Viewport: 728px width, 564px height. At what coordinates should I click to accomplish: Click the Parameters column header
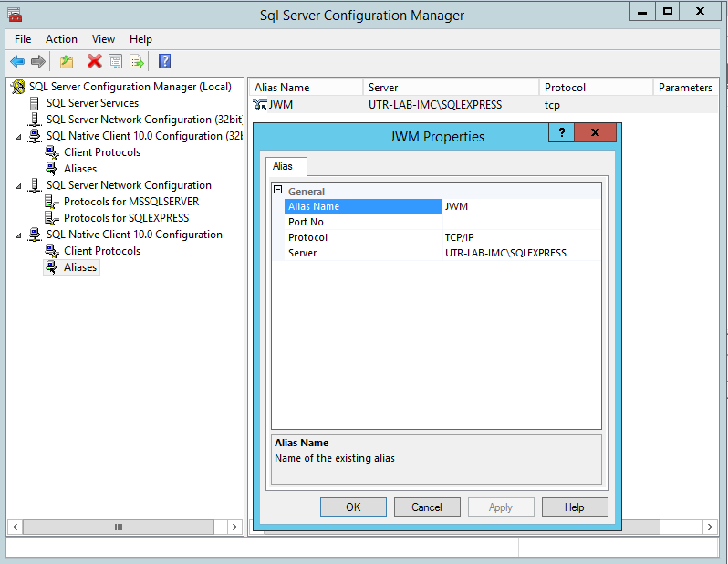click(685, 88)
